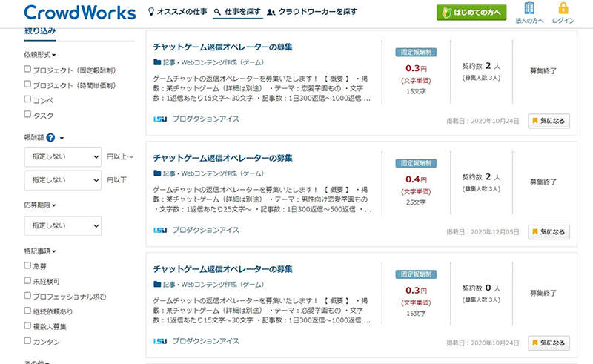Viewport: 593px width, 364px height.
Task: Click the crowd worker search people icon
Action: [x=272, y=13]
